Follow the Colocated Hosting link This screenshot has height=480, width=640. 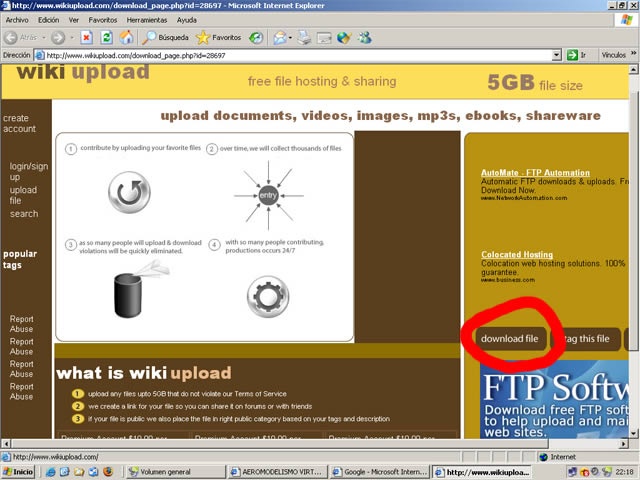pos(517,255)
